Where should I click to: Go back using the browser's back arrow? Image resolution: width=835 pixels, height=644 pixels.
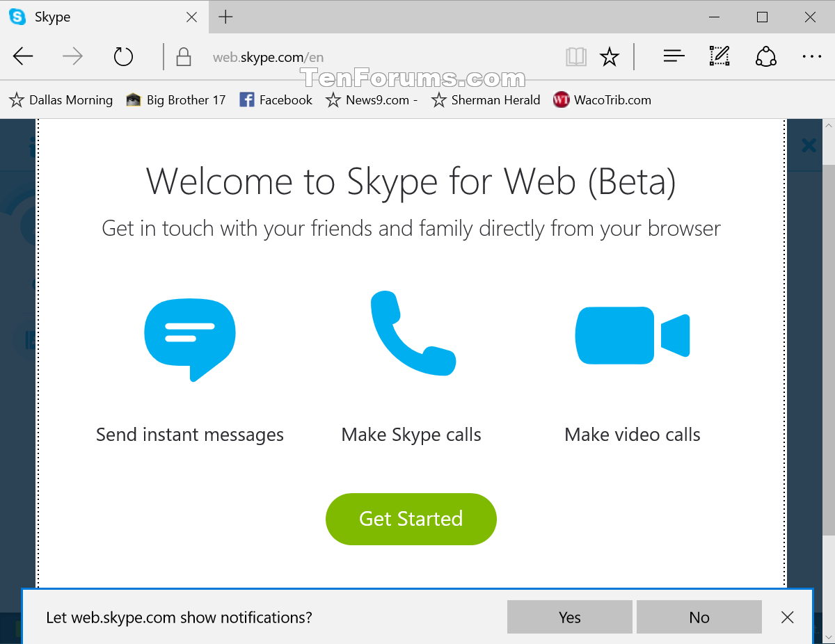pos(23,57)
